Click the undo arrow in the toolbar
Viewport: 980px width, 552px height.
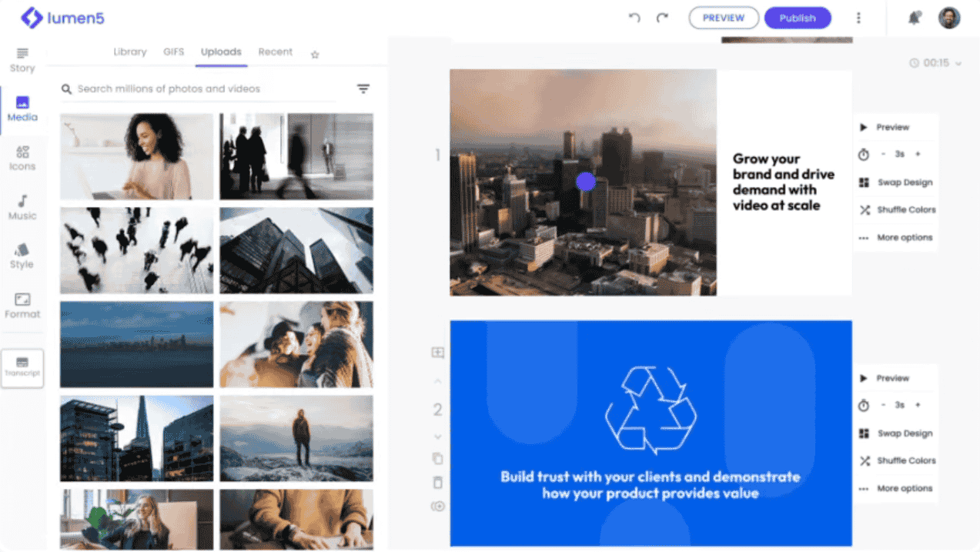[634, 17]
